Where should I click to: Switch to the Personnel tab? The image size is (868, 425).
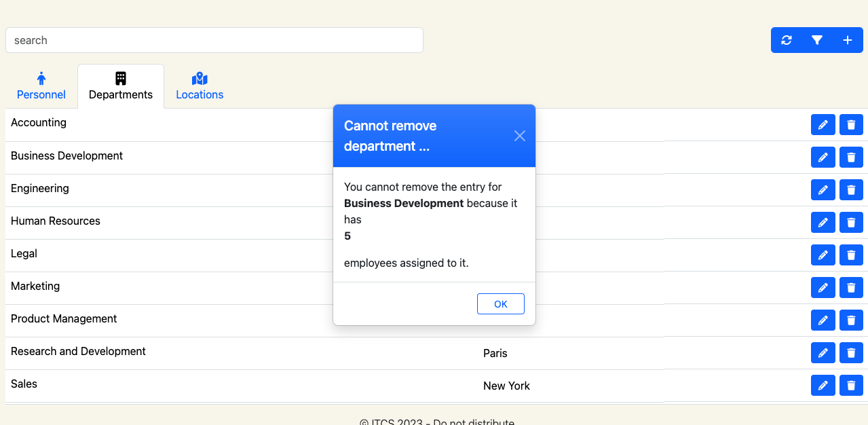pos(41,86)
